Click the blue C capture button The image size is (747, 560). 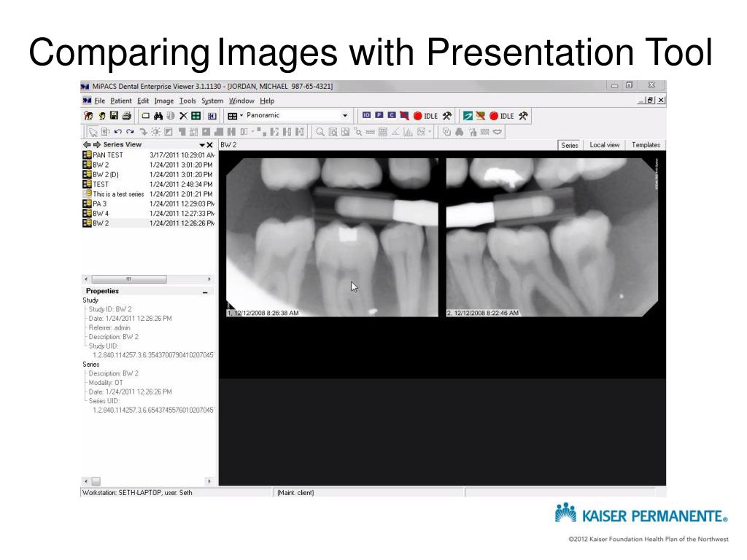pyautogui.click(x=392, y=115)
